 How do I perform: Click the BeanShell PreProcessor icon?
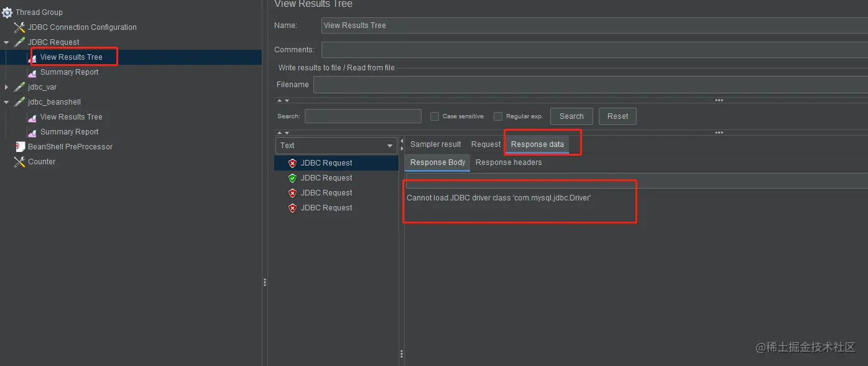click(x=21, y=147)
